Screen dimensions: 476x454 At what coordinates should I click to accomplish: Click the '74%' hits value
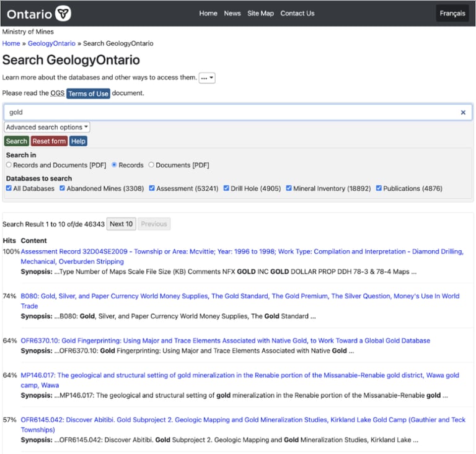[9, 296]
